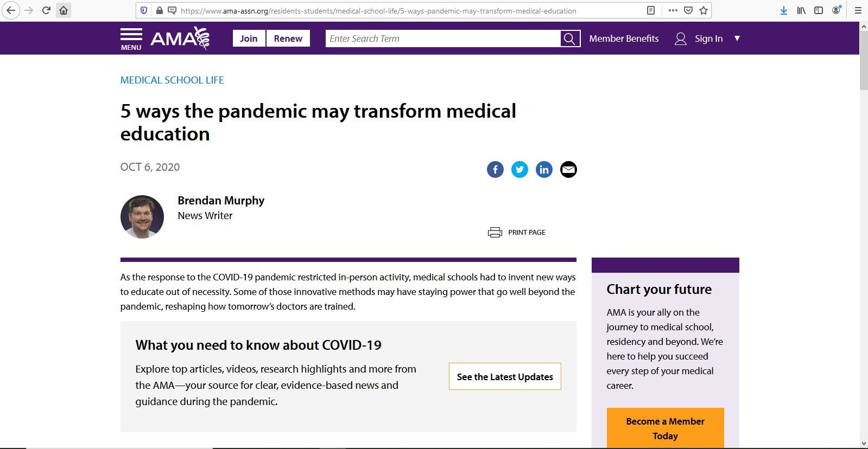Image resolution: width=868 pixels, height=449 pixels.
Task: Click the search magnifier icon
Action: point(569,39)
